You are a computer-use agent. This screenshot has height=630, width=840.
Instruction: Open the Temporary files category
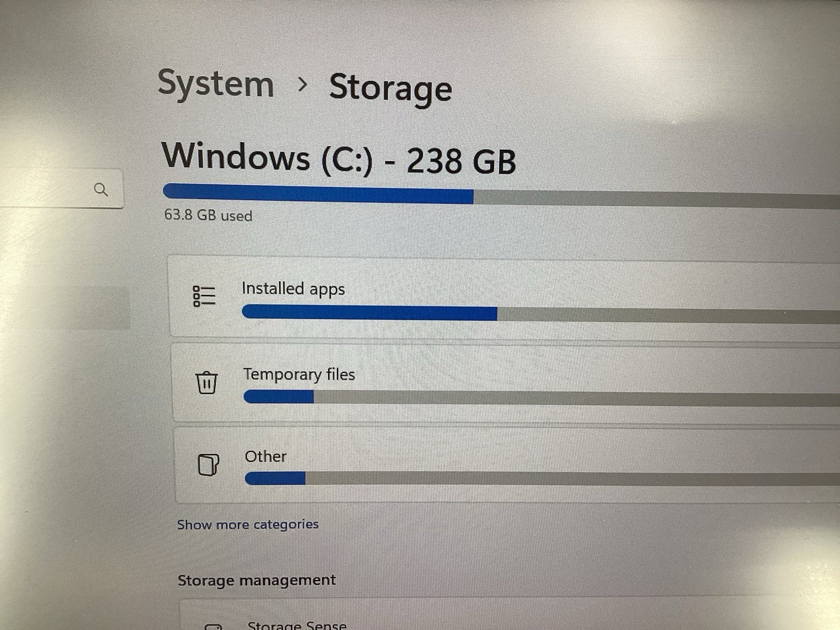click(x=506, y=383)
